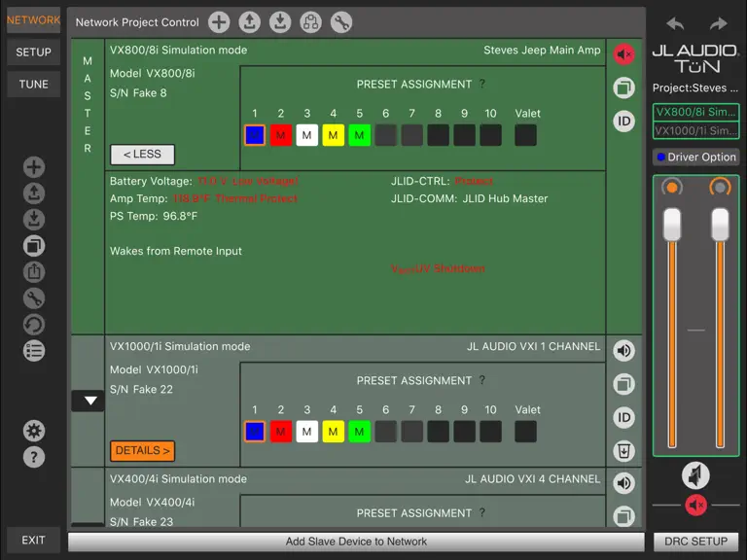Collapse the master details with the LESS button
The image size is (747, 560).
tap(142, 155)
